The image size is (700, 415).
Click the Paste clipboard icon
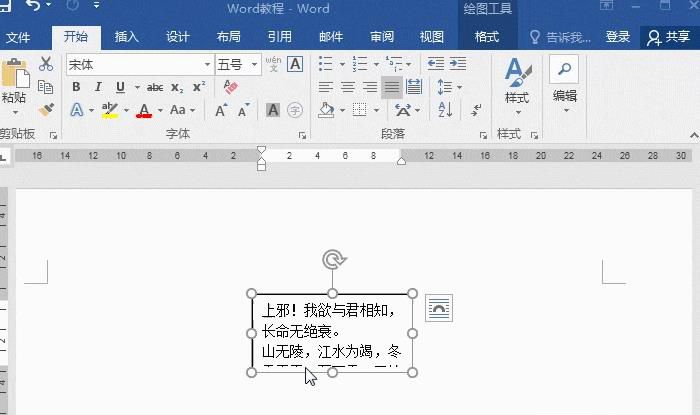pyautogui.click(x=15, y=74)
